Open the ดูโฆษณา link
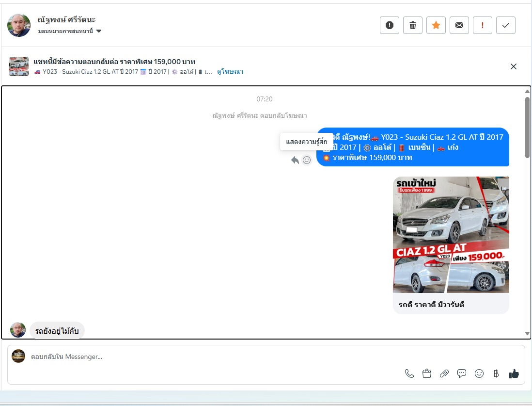The image size is (532, 406). [230, 72]
